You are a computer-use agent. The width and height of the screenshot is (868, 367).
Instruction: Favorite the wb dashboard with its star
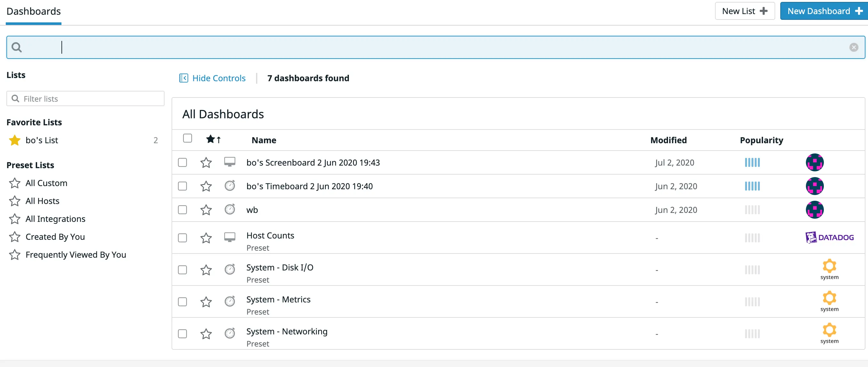(206, 210)
